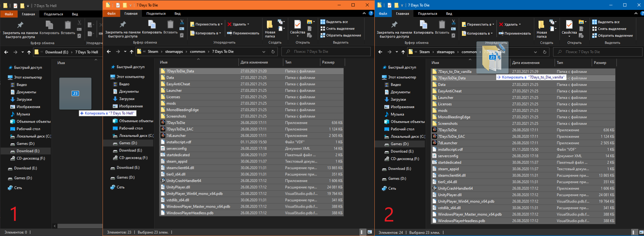The height and width of the screenshot is (236, 644).
Task: Click the back arrow in the 7 Days To Hell window
Action: (6, 52)
